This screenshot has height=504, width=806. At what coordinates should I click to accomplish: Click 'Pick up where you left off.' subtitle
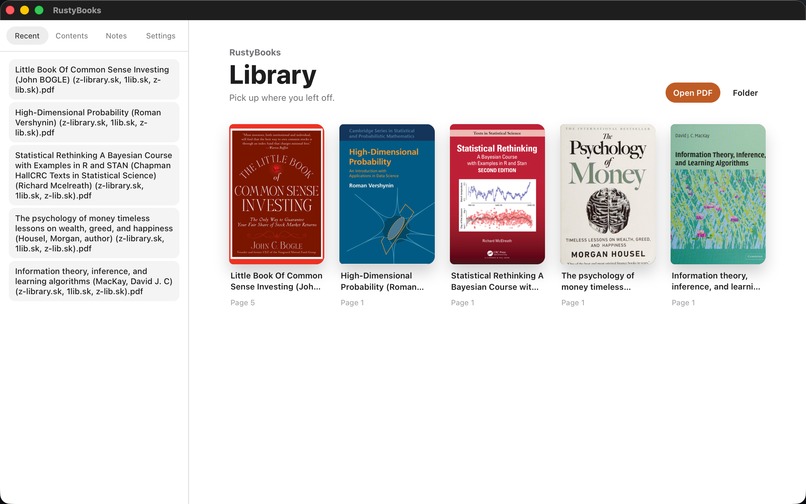[282, 98]
